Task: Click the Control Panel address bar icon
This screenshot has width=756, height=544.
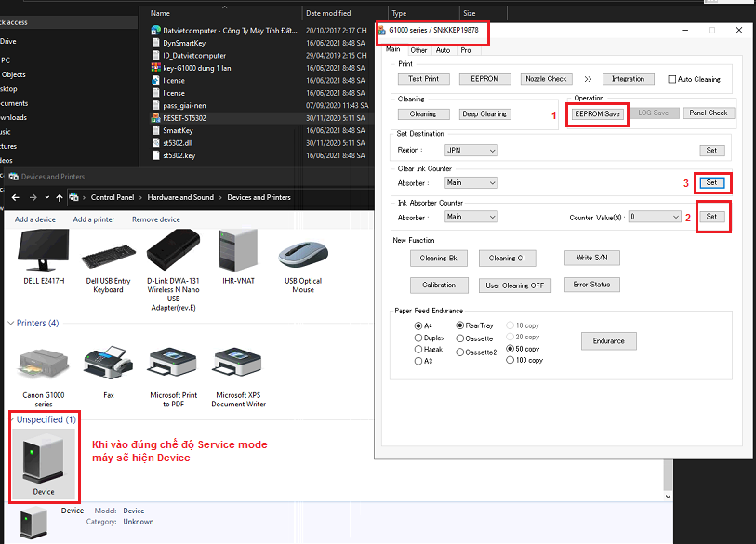Action: click(73, 197)
